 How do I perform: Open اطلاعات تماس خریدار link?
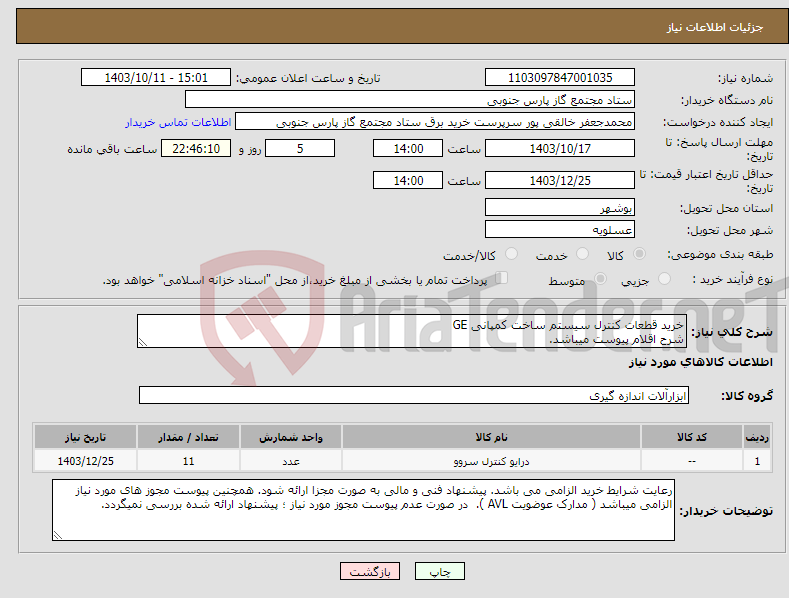(178, 122)
